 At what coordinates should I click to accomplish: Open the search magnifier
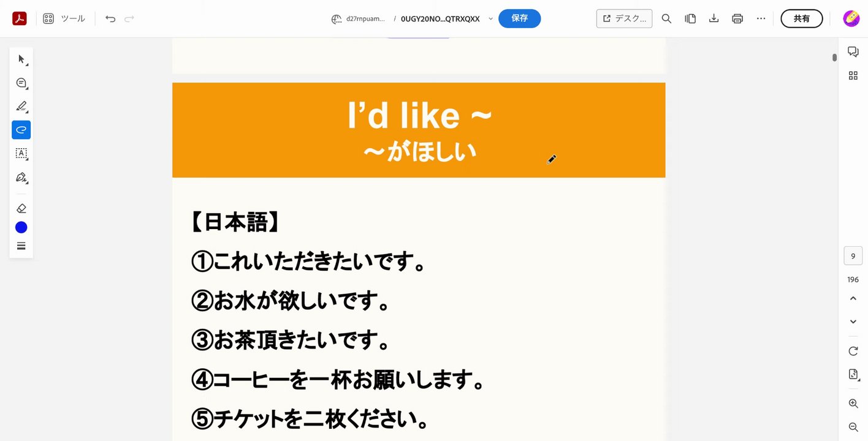pos(666,18)
